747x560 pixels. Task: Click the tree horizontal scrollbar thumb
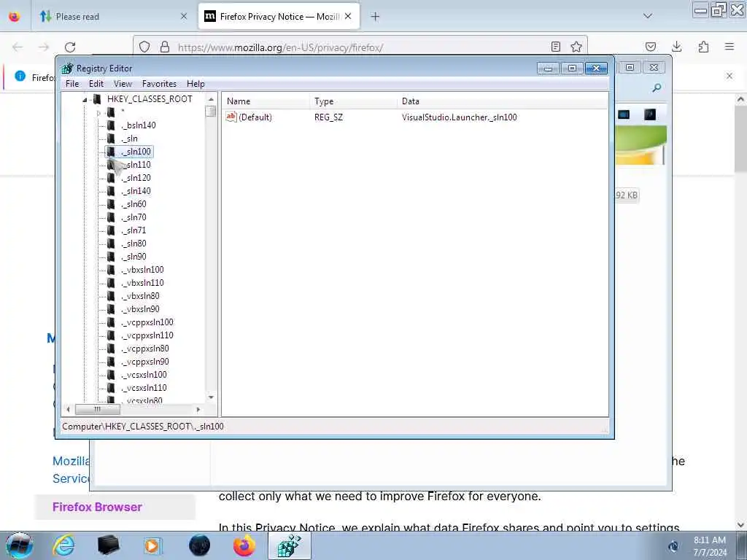98,409
